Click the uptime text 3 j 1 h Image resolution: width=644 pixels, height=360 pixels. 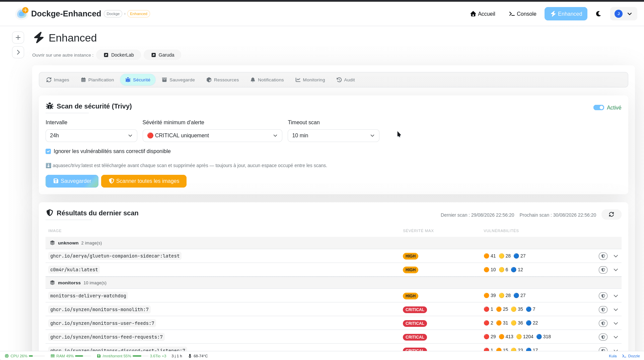click(177, 356)
